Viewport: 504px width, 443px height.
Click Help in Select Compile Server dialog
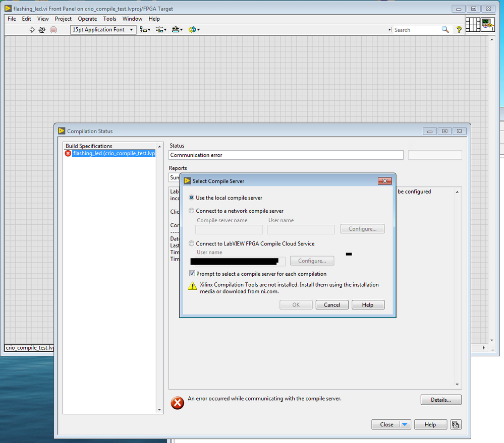click(x=368, y=305)
